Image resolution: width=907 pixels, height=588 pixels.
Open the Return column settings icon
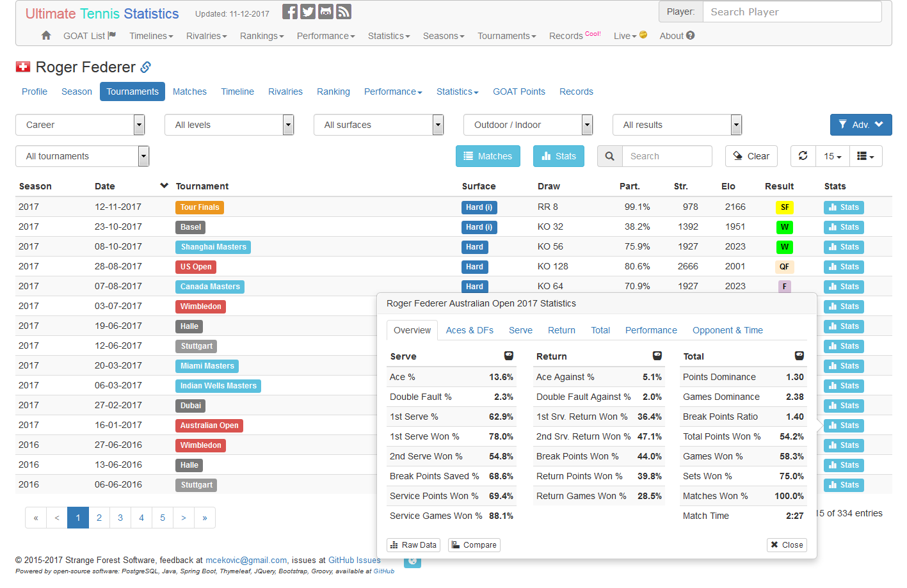[x=657, y=356]
